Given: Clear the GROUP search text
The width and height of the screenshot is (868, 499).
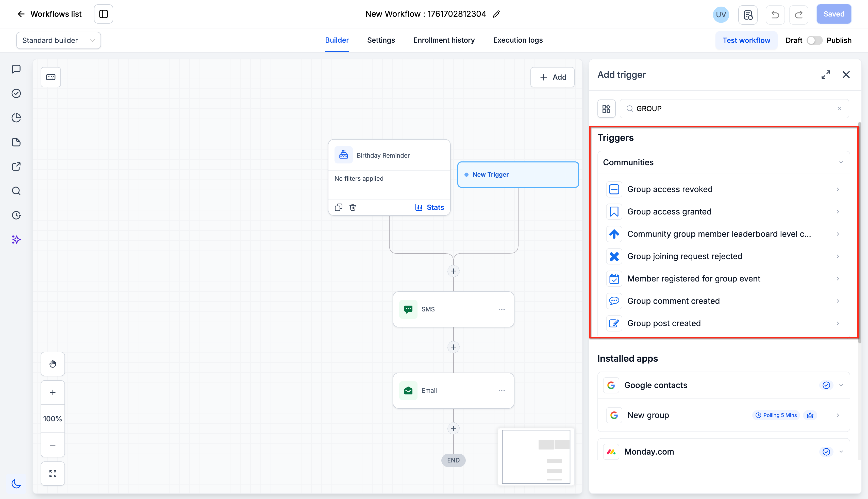Looking at the screenshot, I should coord(840,109).
